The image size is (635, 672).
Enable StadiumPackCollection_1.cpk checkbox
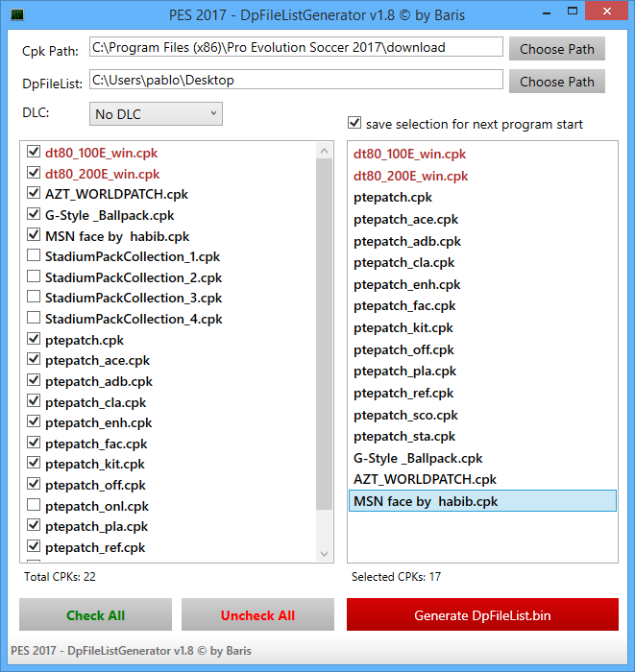pos(34,255)
